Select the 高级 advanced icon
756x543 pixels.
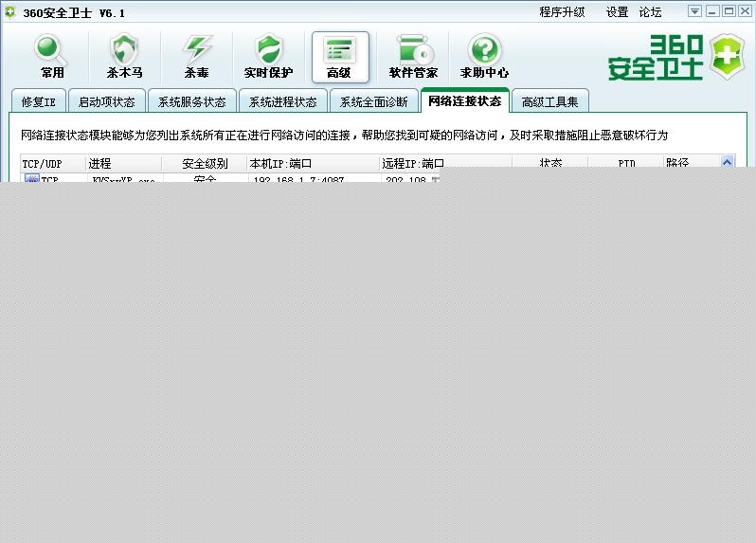pyautogui.click(x=340, y=57)
